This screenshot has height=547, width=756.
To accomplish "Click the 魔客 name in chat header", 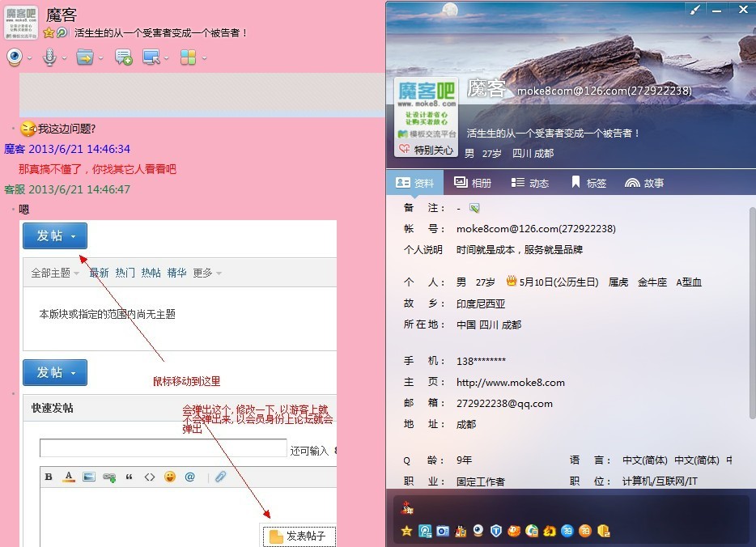I will click(62, 15).
